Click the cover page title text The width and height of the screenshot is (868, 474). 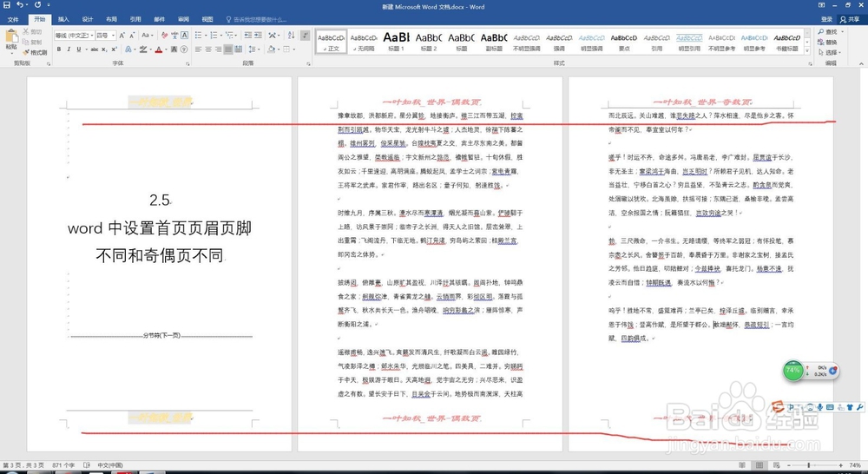(160, 228)
